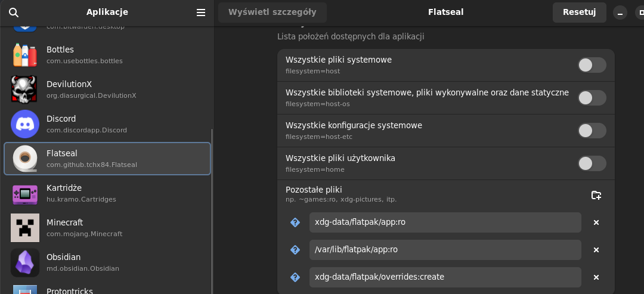Click the Resetuj button
644x294 pixels.
pos(579,12)
